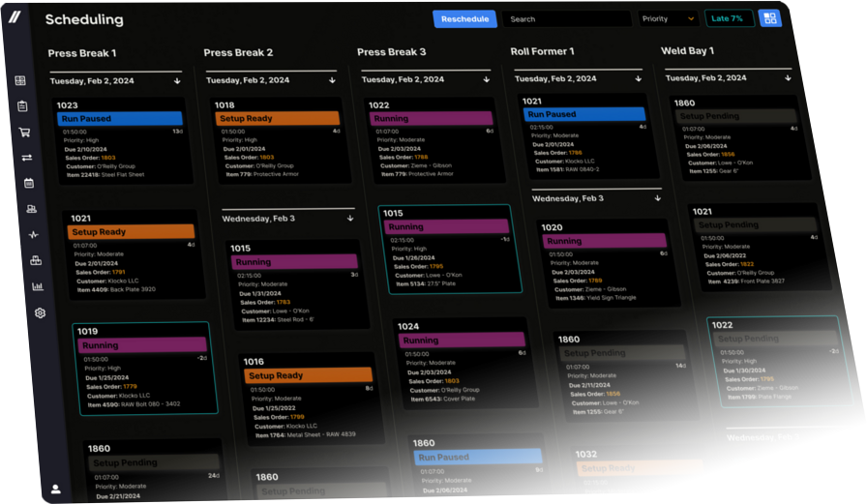Collapse Tuesday, Feb 2 under Press Break 1
The height and width of the screenshot is (504, 867).
177,81
